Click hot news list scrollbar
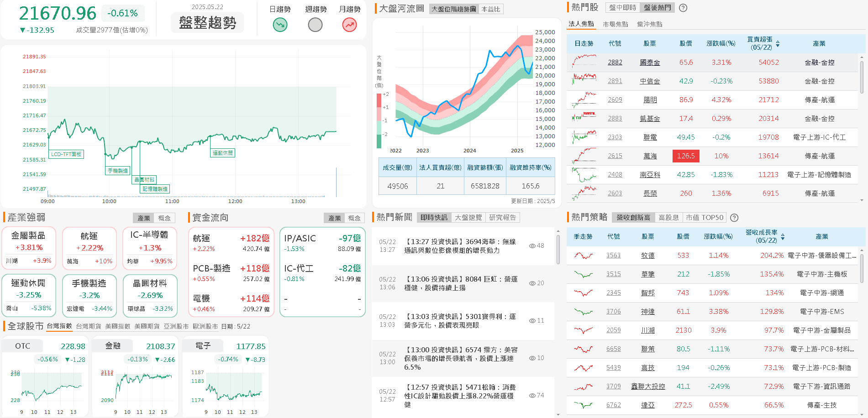 click(558, 250)
